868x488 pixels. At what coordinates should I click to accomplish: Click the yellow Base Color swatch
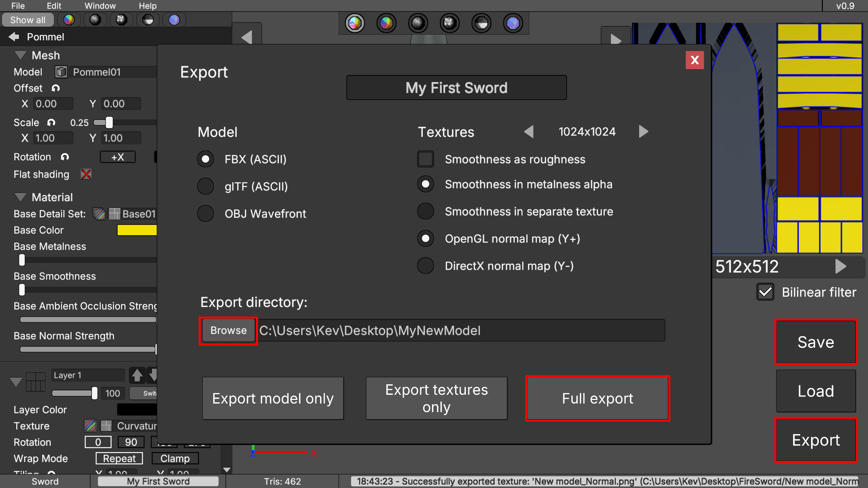pyautogui.click(x=137, y=230)
